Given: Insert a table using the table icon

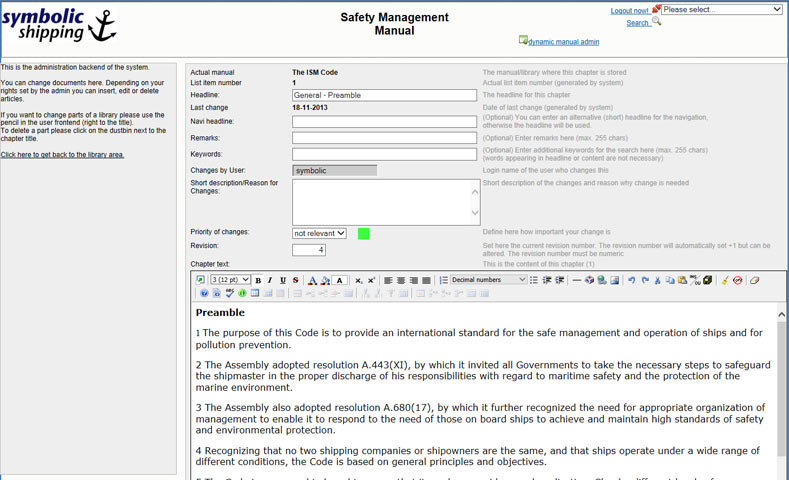Looking at the screenshot, I should point(255,293).
